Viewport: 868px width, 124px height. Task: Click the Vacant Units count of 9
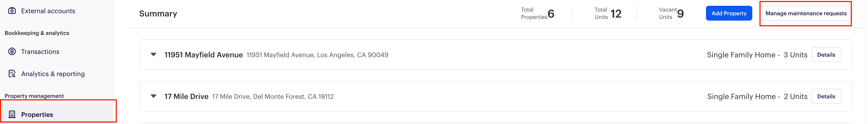(680, 13)
